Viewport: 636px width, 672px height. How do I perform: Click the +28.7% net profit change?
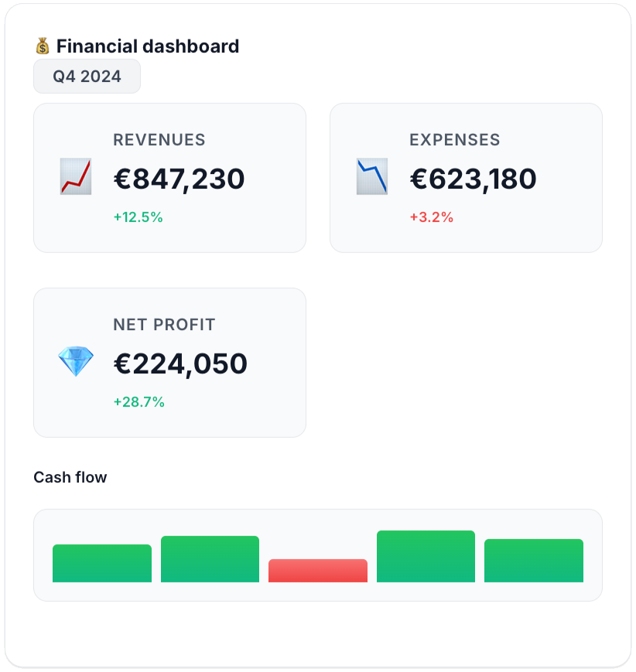[x=139, y=402]
